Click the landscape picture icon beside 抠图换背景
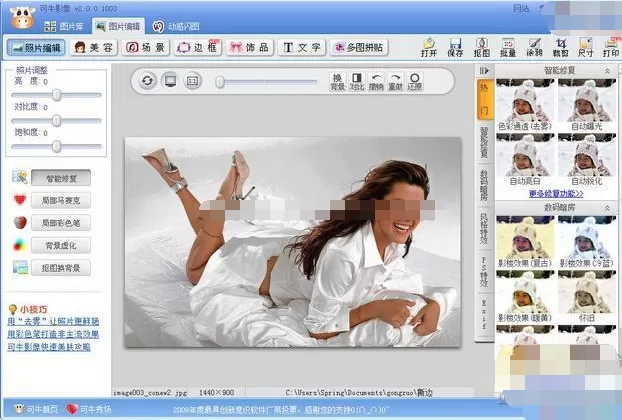 click(x=20, y=268)
